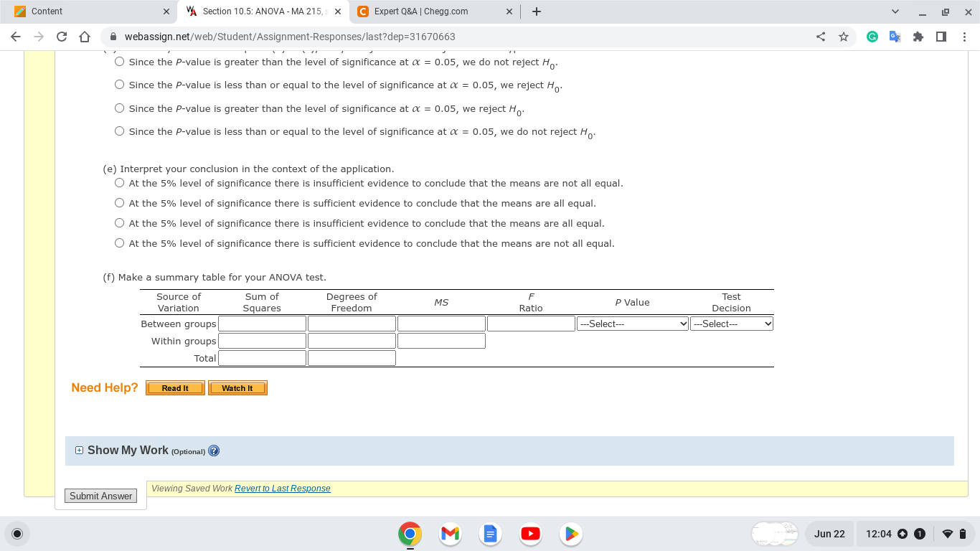This screenshot has width=980, height=551.
Task: Close the Chegg Expert Q&A tab
Action: tap(509, 11)
